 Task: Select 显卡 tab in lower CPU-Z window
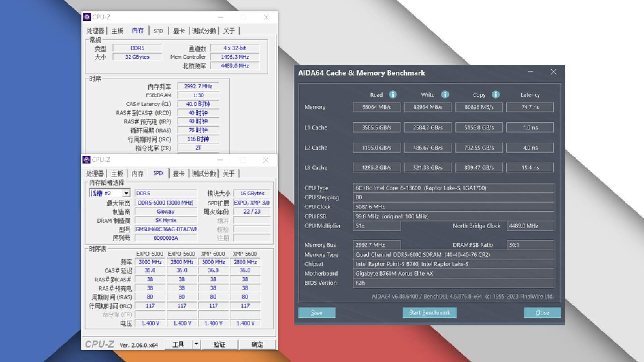(x=178, y=174)
